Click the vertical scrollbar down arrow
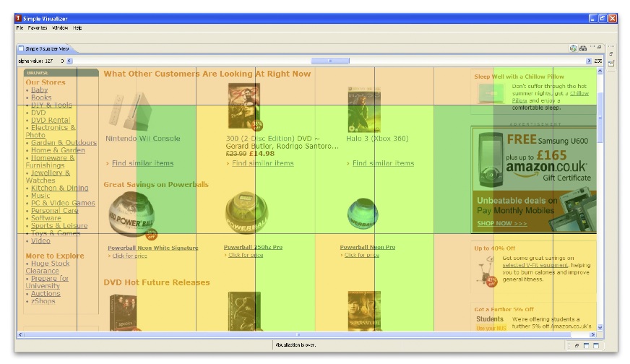 point(600,327)
